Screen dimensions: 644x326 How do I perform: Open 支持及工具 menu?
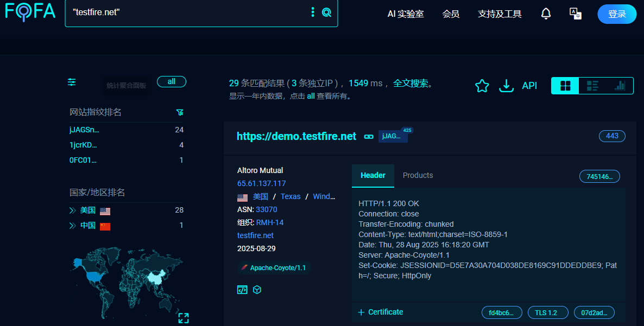[x=500, y=14]
